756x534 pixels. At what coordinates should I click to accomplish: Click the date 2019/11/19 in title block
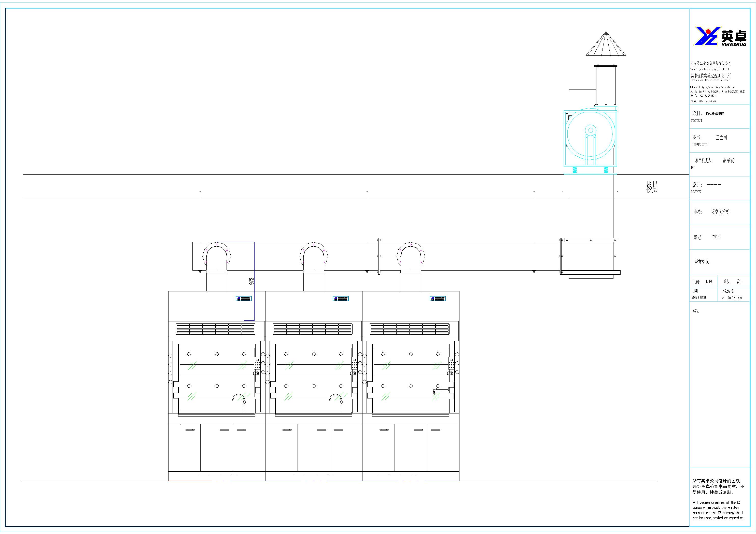click(735, 298)
